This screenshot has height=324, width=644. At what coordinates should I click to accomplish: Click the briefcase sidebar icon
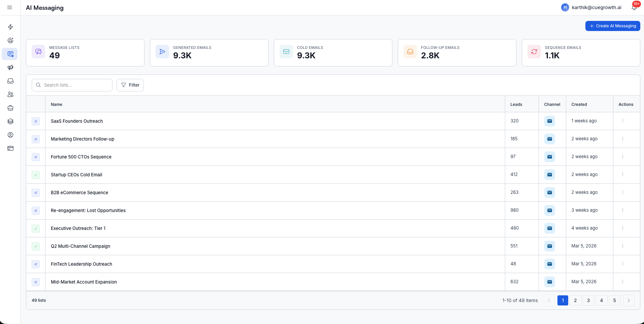[10, 108]
